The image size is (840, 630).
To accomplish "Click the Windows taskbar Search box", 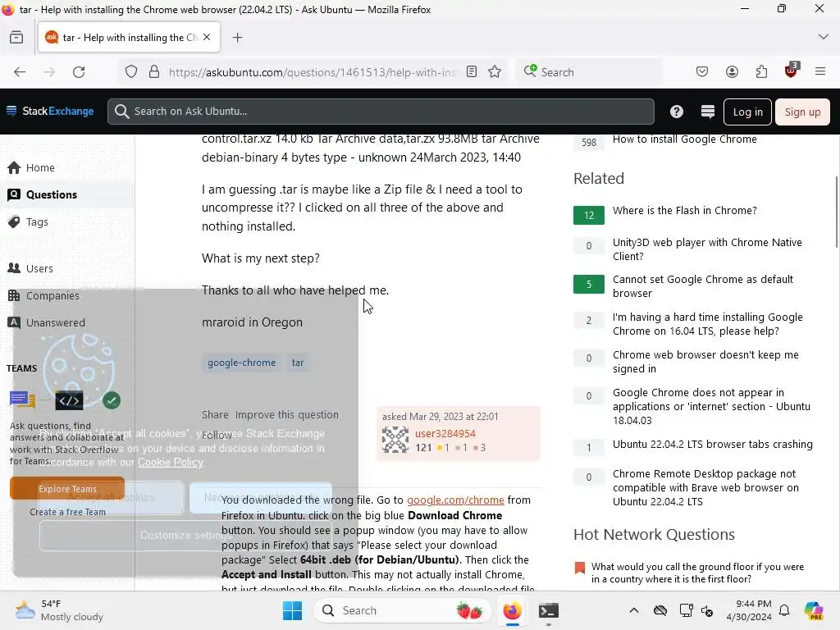I will tap(402, 610).
